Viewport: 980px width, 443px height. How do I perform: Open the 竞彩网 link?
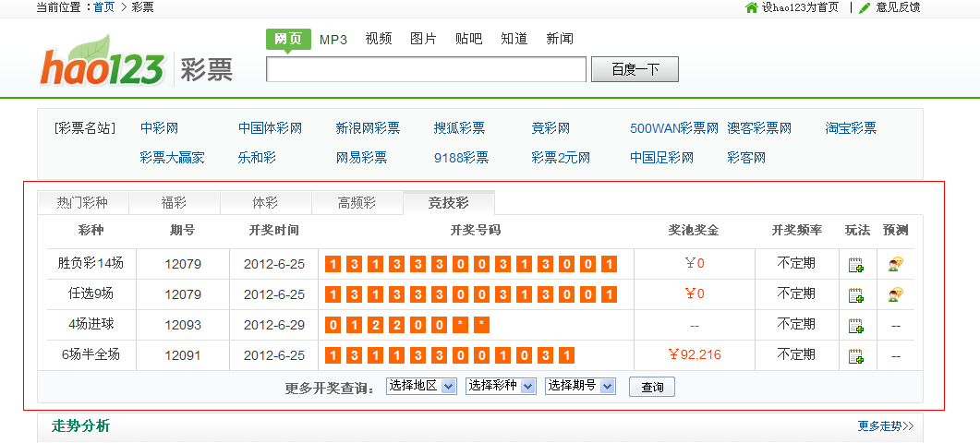tap(550, 128)
